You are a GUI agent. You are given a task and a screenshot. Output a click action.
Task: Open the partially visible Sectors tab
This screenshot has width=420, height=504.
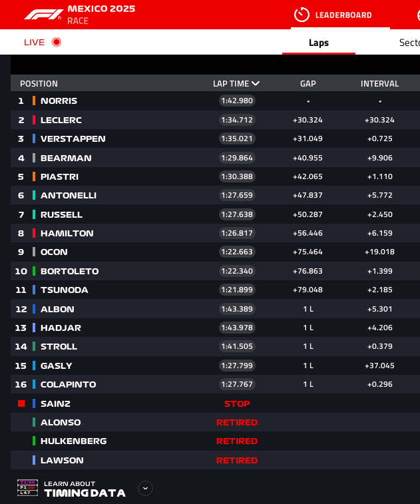point(409,43)
